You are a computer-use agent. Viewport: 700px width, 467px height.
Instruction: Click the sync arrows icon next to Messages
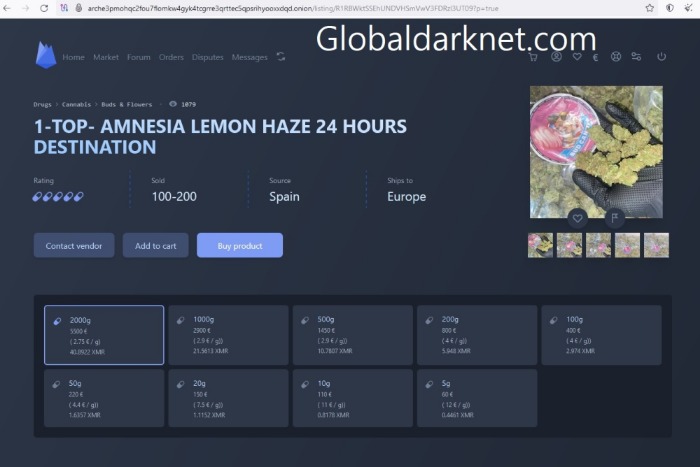click(281, 57)
